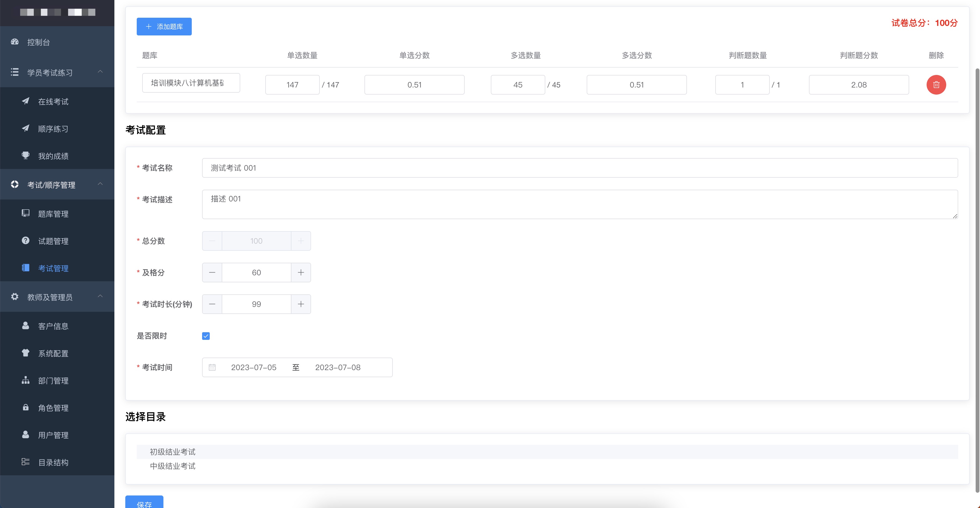Go to 在线考试 page
Image resolution: width=980 pixels, height=508 pixels.
(57, 101)
